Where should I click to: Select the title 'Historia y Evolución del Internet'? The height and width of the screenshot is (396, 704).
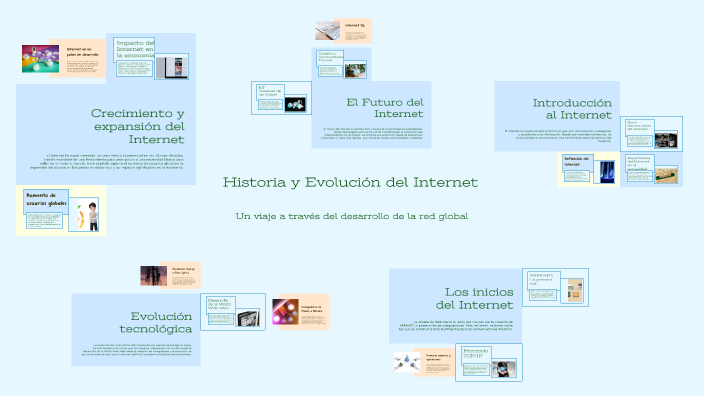click(350, 182)
